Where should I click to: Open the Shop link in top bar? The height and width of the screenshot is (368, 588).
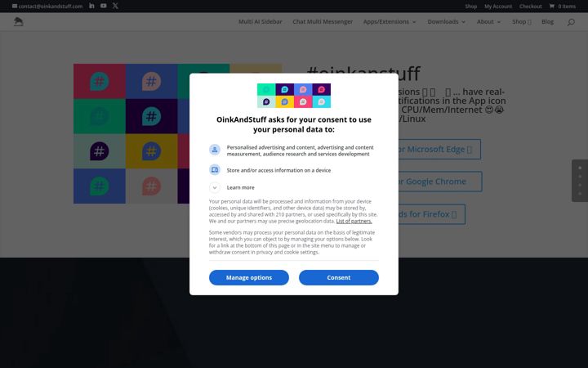click(x=471, y=6)
